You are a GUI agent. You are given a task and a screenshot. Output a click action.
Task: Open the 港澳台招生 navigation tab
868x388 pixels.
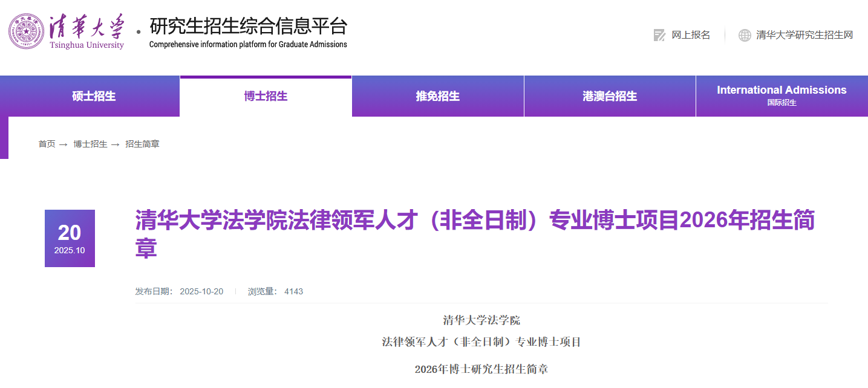[610, 97]
